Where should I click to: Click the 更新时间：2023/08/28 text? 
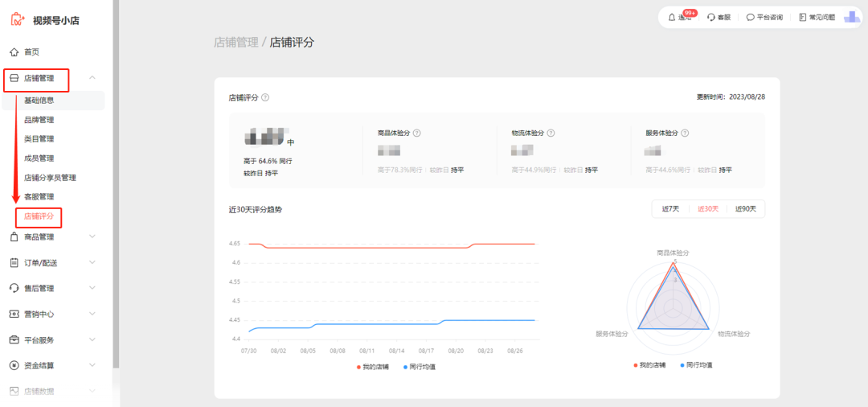pyautogui.click(x=731, y=97)
